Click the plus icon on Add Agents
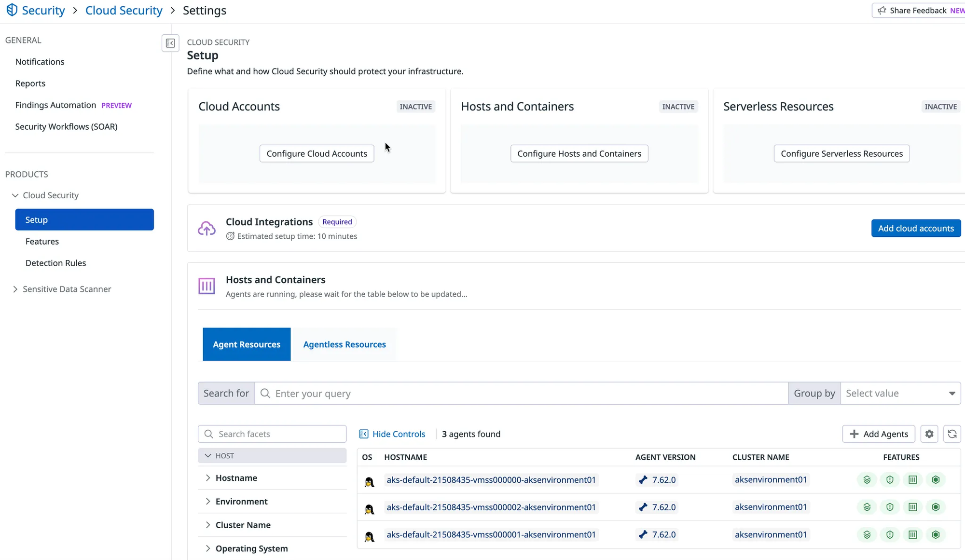This screenshot has width=965, height=560. coord(854,434)
